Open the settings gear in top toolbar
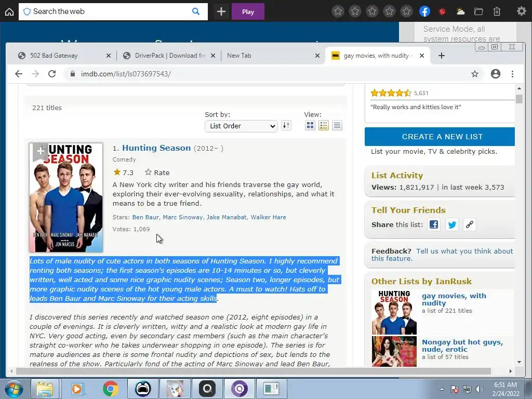Image resolution: width=532 pixels, height=399 pixels. tap(521, 11)
